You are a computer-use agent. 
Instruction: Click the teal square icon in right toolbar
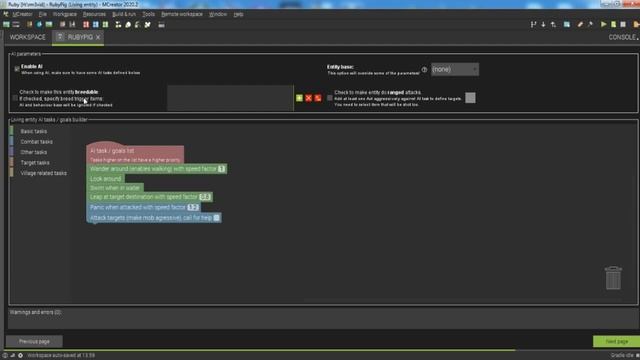click(x=567, y=25)
